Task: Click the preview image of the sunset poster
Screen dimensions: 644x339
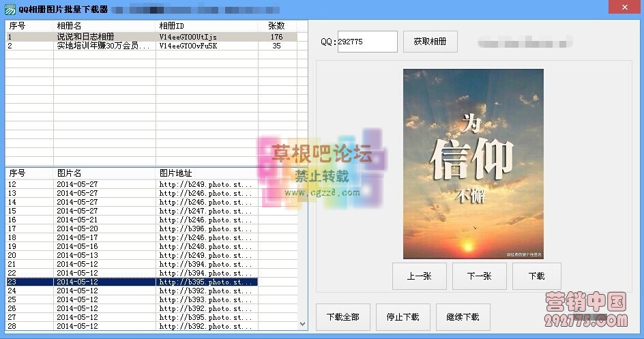Action: pos(473,164)
